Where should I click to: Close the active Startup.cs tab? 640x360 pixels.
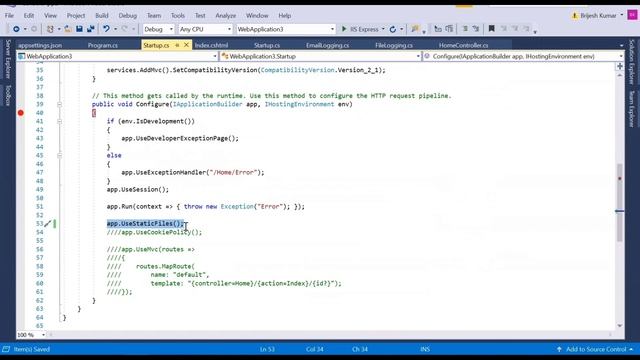tap(187, 45)
